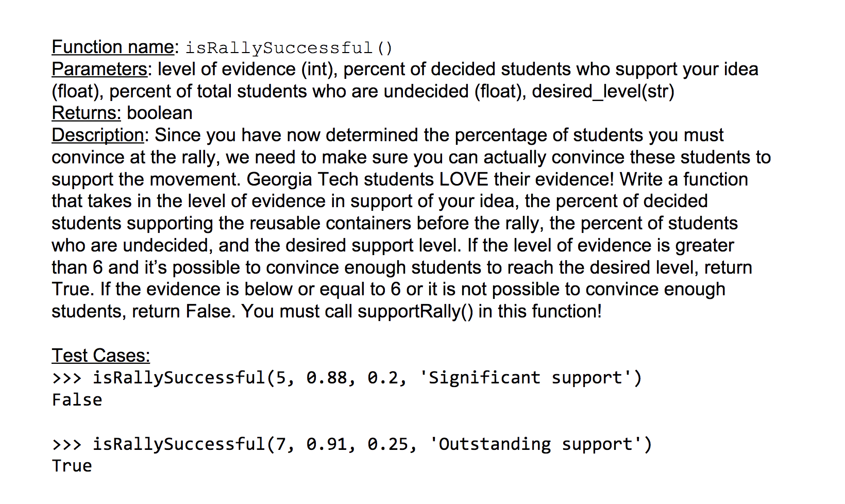Click the underlined 'Function name' heading
845x504 pixels.
[x=113, y=47]
